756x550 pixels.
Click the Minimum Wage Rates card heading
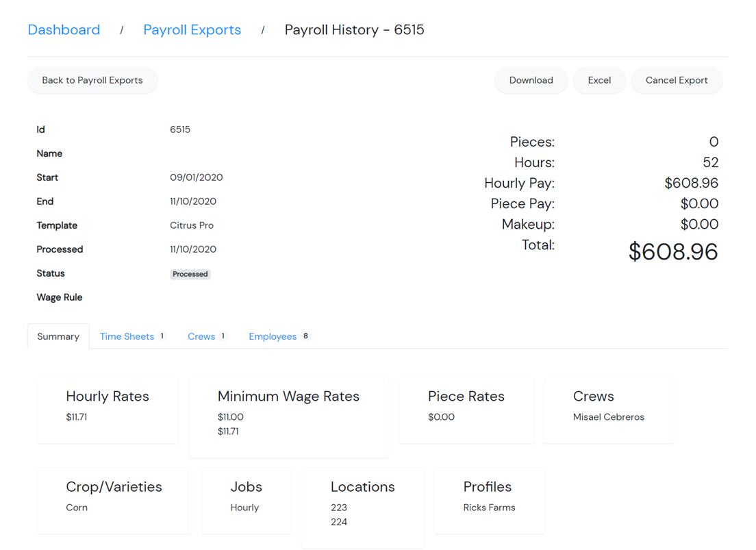(288, 396)
